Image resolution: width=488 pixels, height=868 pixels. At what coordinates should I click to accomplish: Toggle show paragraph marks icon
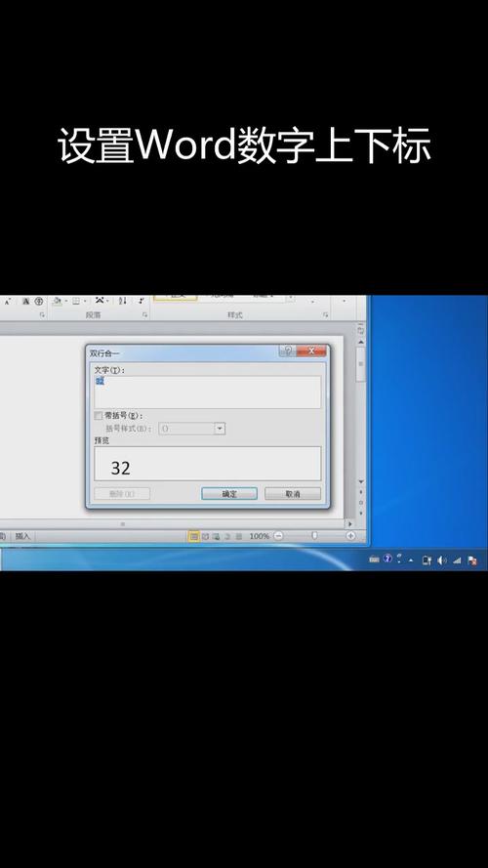click(142, 301)
